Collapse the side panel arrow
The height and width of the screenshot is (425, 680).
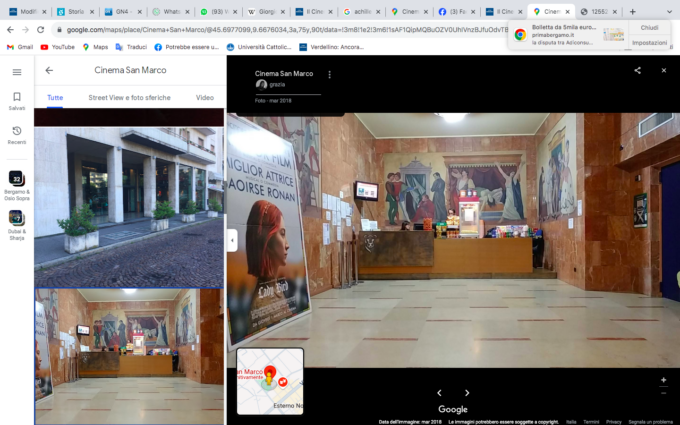coord(231,241)
